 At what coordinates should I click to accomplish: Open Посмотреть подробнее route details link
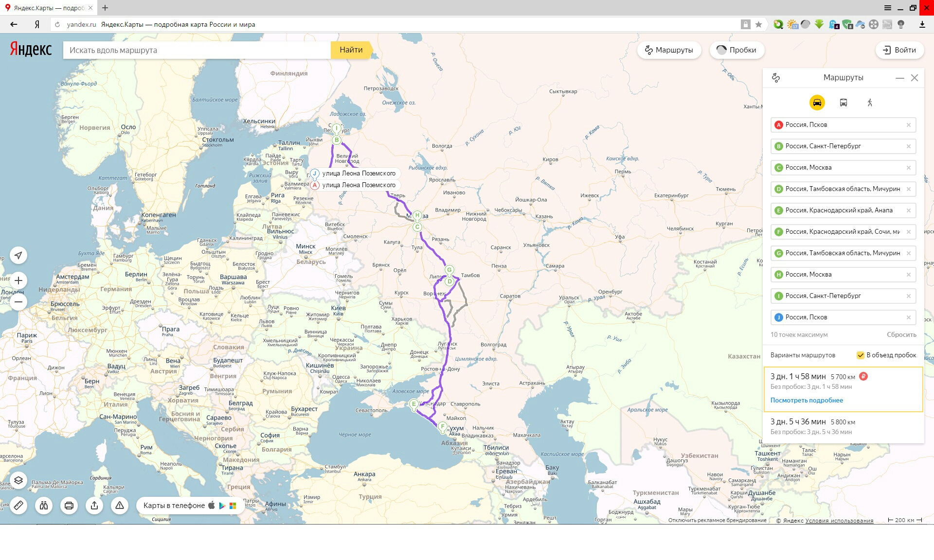807,401
